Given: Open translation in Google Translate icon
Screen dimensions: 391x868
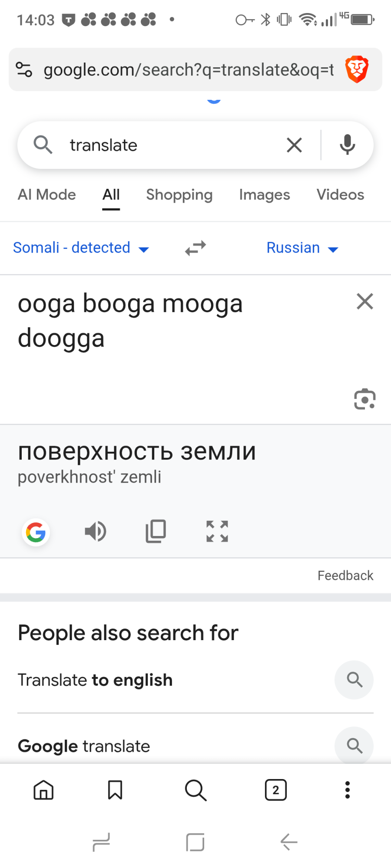Looking at the screenshot, I should pos(36,532).
